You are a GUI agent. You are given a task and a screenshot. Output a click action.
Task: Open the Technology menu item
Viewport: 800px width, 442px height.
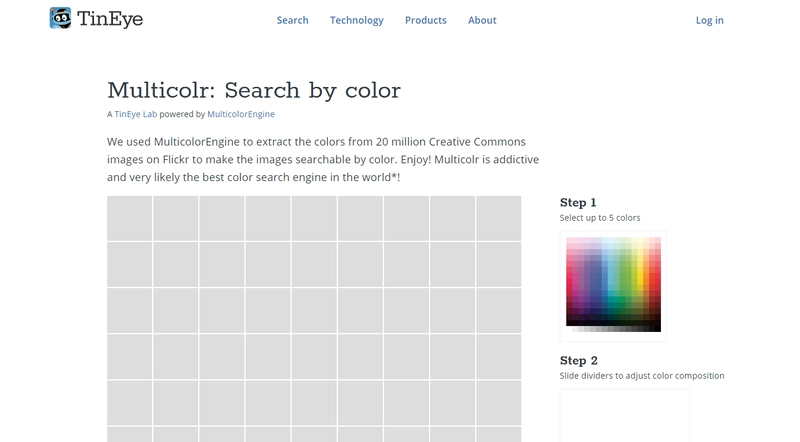coord(357,20)
